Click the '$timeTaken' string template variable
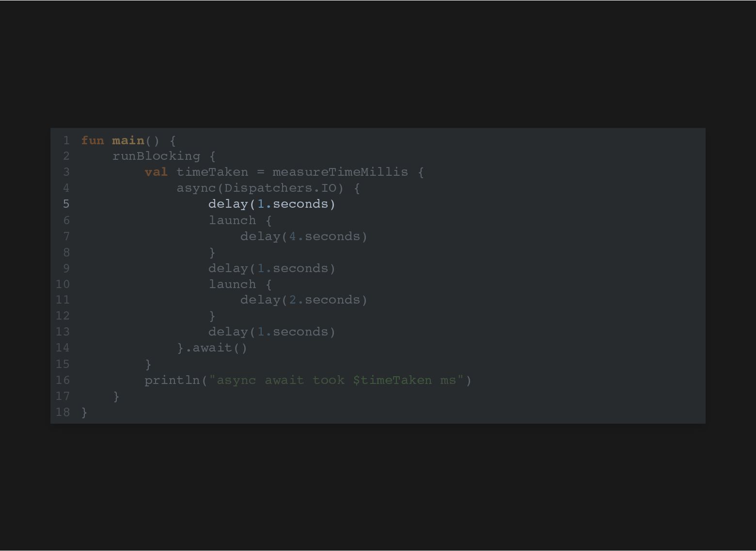The image size is (756, 551). 392,380
